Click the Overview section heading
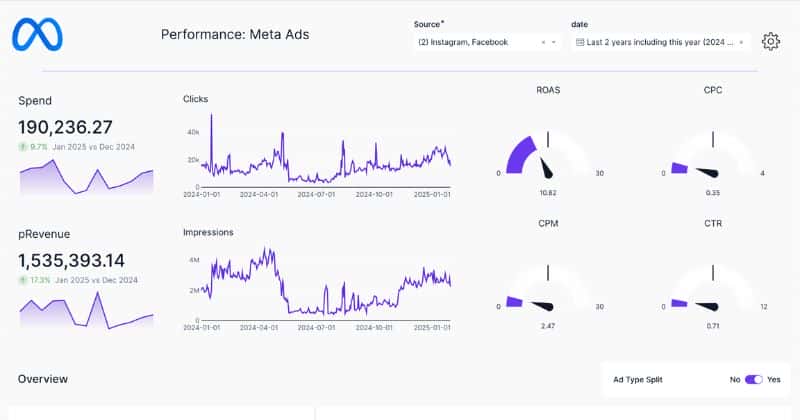800x420 pixels. [43, 379]
